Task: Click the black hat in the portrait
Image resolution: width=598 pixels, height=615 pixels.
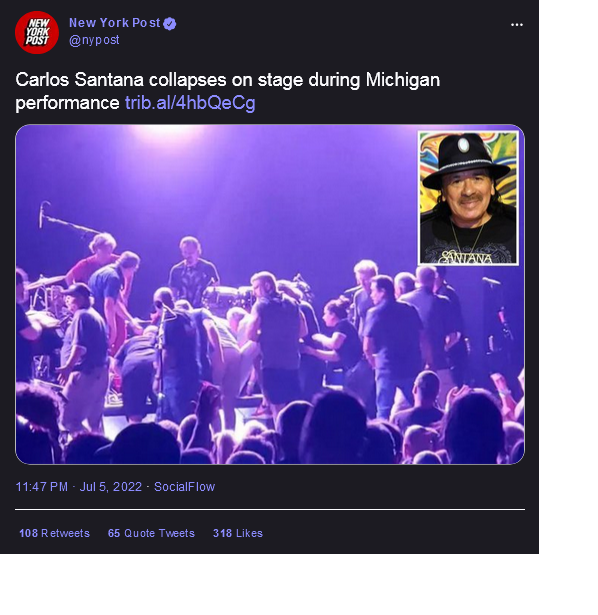Action: pyautogui.click(x=466, y=161)
